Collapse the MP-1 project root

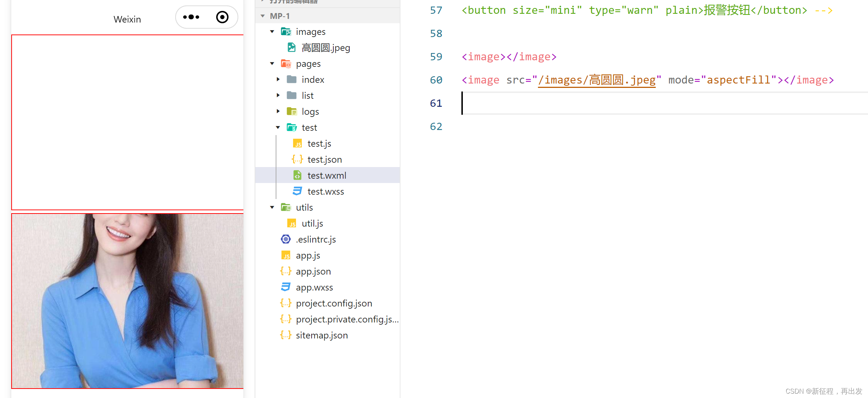click(x=263, y=16)
